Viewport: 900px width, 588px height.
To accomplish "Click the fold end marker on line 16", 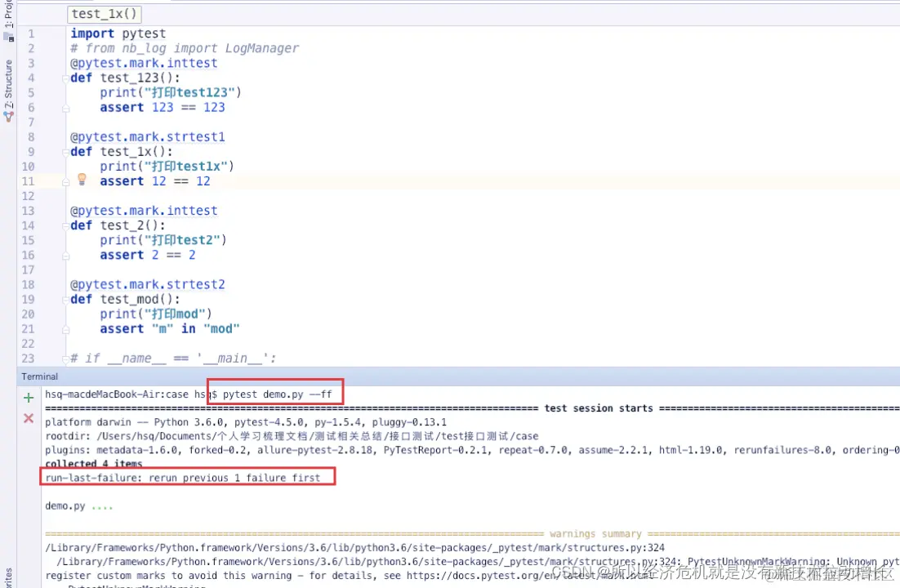I will pos(65,256).
